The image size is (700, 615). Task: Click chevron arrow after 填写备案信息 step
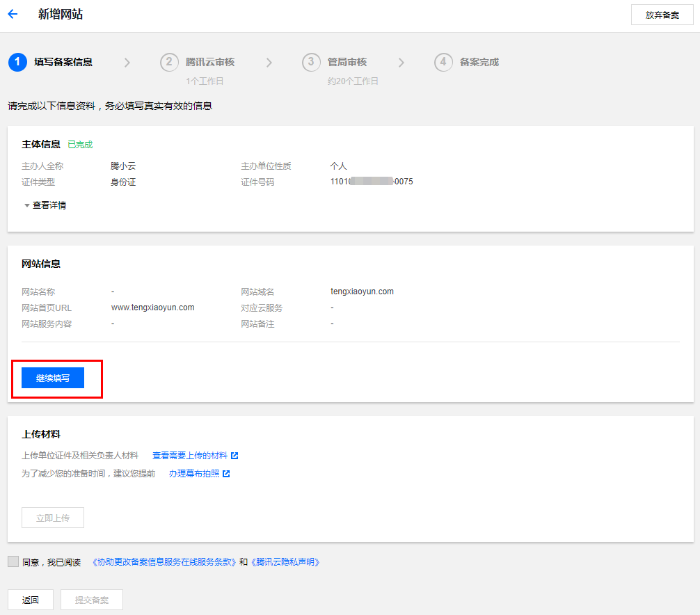pyautogui.click(x=127, y=63)
